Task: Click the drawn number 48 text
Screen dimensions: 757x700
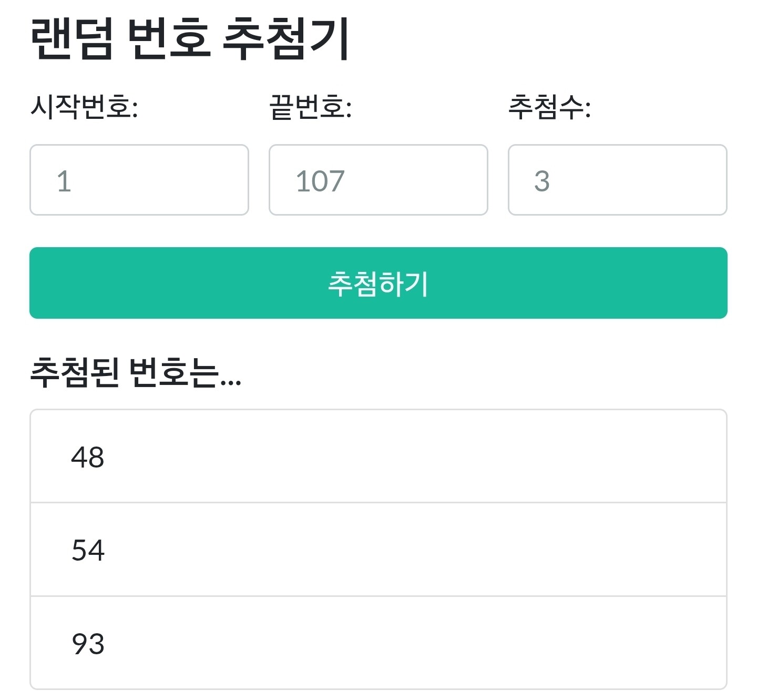Action: (x=88, y=457)
